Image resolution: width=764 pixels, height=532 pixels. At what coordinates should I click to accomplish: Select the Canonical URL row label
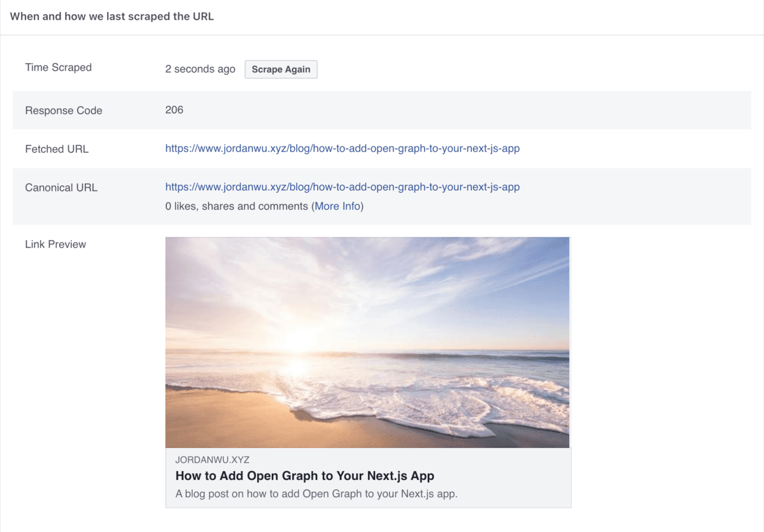[61, 187]
